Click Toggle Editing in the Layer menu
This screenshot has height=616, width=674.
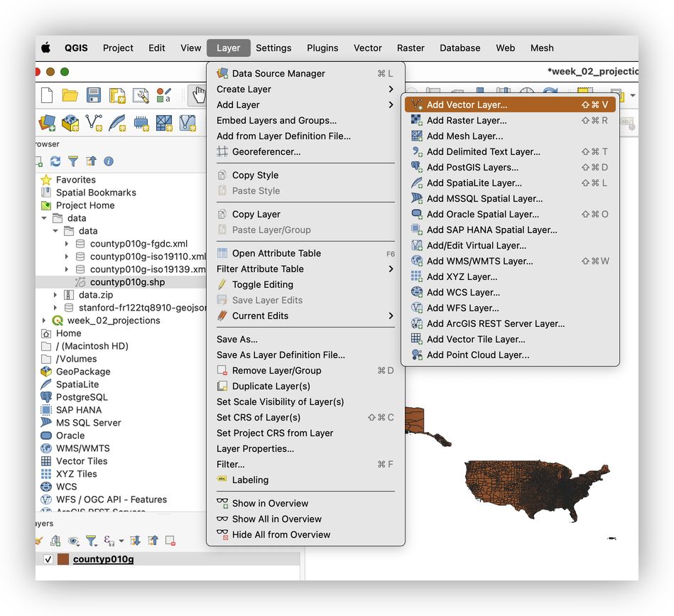click(x=262, y=284)
